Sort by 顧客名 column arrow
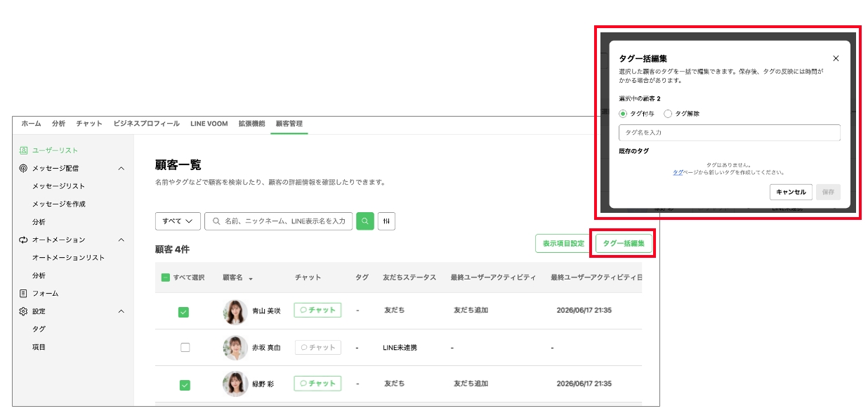The image size is (868, 418). [251, 278]
